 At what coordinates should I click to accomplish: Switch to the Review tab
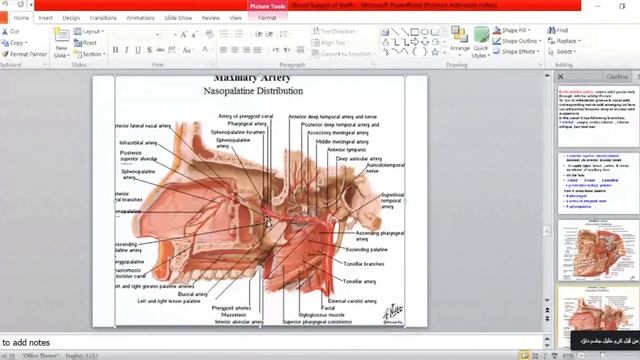coord(211,18)
